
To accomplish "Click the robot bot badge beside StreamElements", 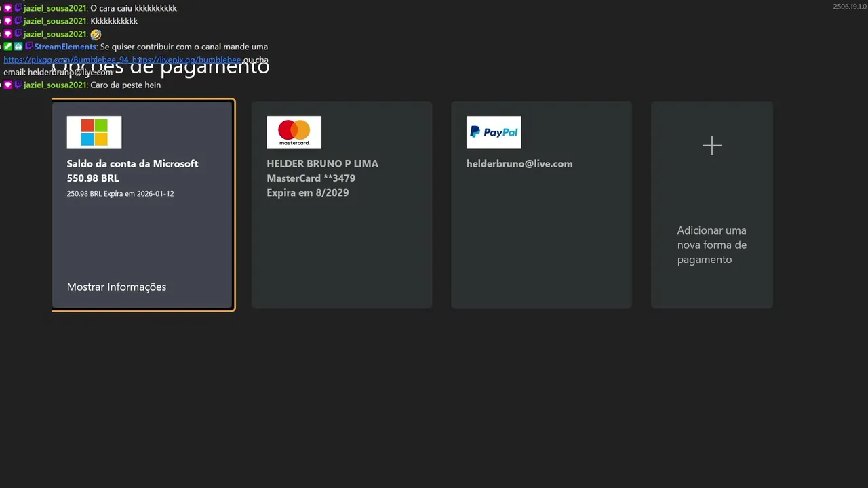I will (18, 47).
